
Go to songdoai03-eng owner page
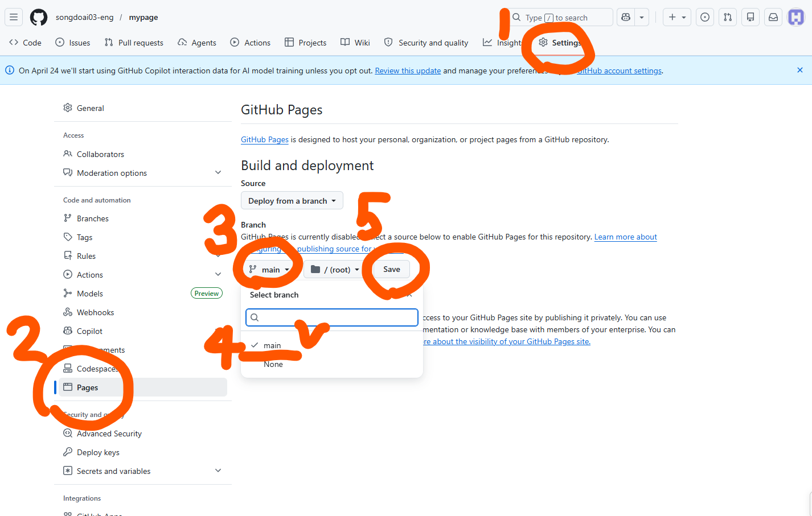pos(84,17)
